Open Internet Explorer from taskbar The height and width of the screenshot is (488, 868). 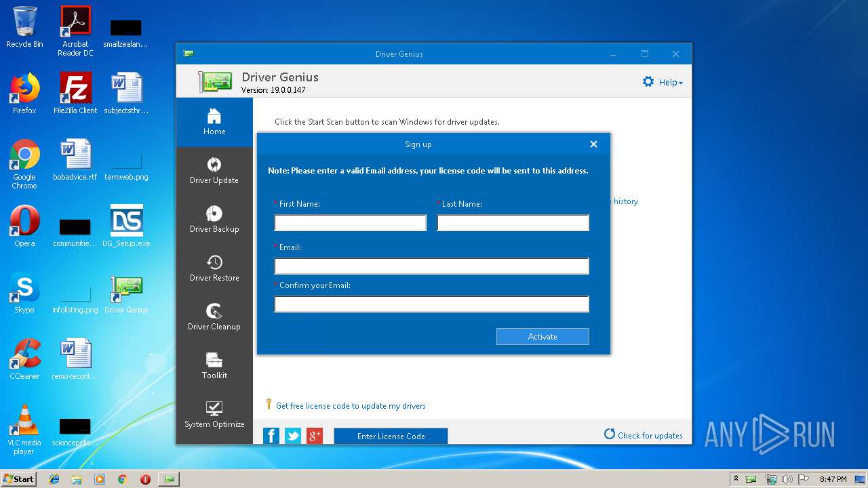(x=54, y=479)
